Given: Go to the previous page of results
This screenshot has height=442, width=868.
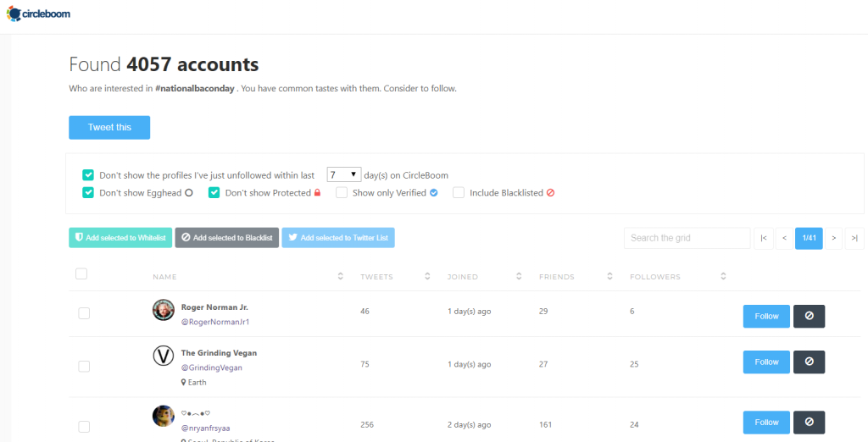Looking at the screenshot, I should (784, 238).
